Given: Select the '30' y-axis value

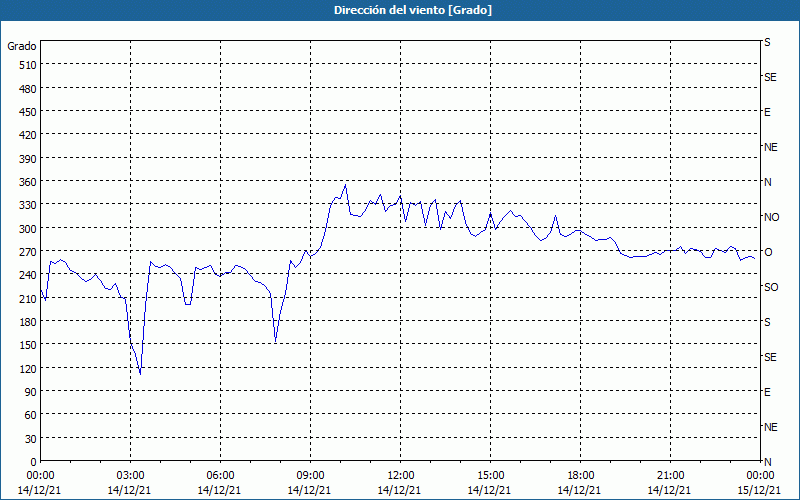Looking at the screenshot, I should pyautogui.click(x=31, y=439).
